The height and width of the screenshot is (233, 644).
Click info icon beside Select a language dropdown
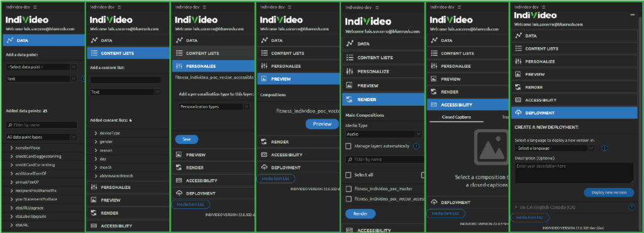click(605, 148)
